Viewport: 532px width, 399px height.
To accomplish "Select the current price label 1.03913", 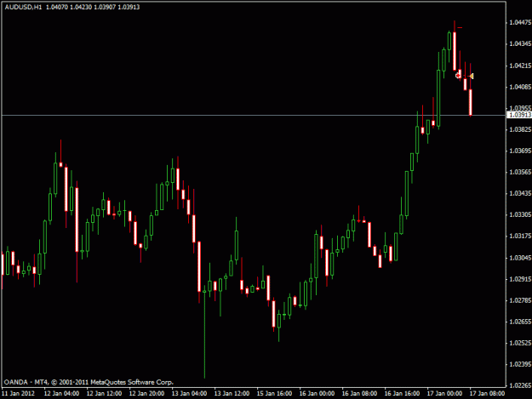I will click(519, 115).
